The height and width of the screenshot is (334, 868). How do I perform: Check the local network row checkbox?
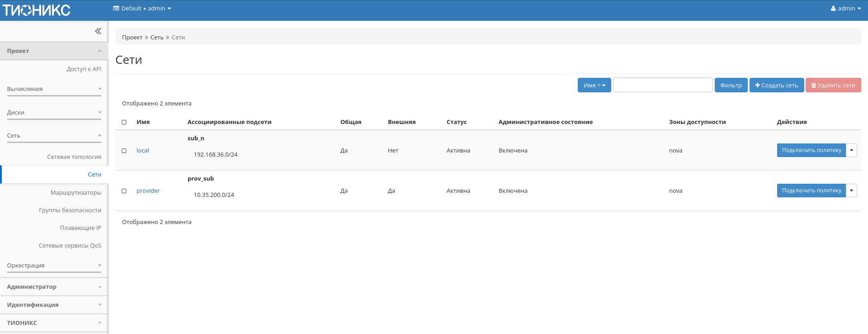(124, 151)
